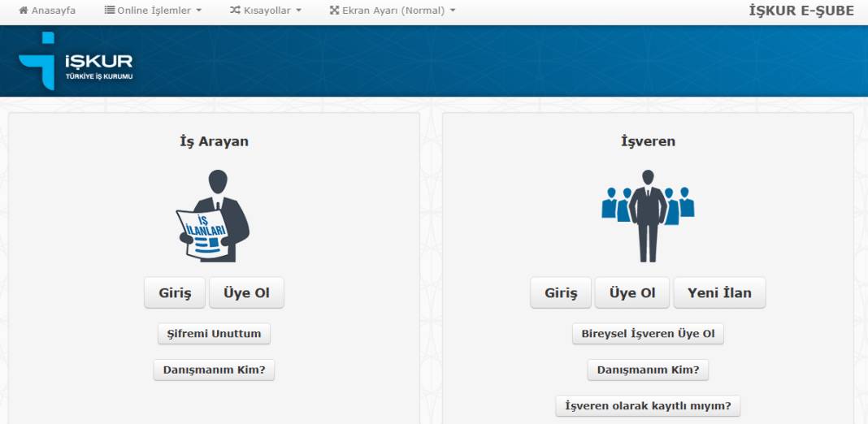Open the Online İşlemler menu label
The image size is (868, 424).
(154, 11)
